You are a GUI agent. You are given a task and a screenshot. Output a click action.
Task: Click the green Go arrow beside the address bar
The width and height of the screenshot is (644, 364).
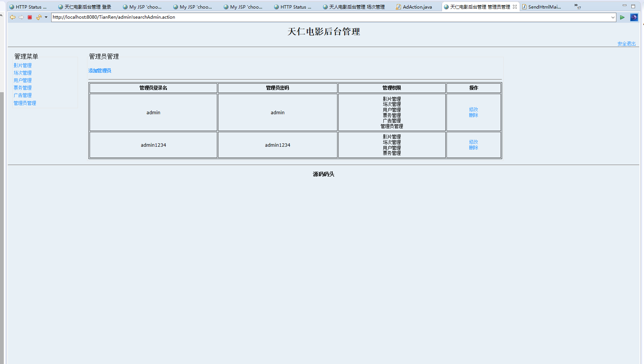pos(622,17)
